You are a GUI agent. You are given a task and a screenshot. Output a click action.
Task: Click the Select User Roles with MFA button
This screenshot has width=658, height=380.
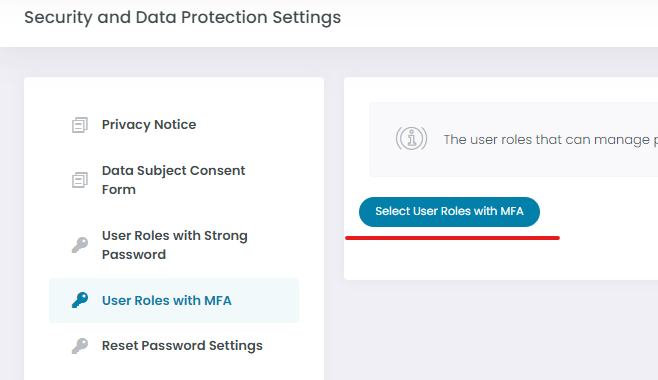(x=449, y=212)
